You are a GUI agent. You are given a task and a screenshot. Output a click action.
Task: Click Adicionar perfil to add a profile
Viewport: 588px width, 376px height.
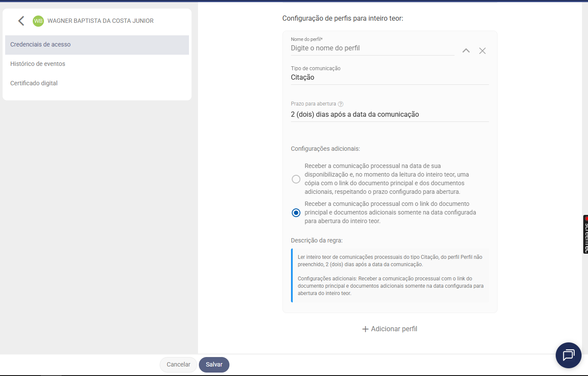click(390, 329)
